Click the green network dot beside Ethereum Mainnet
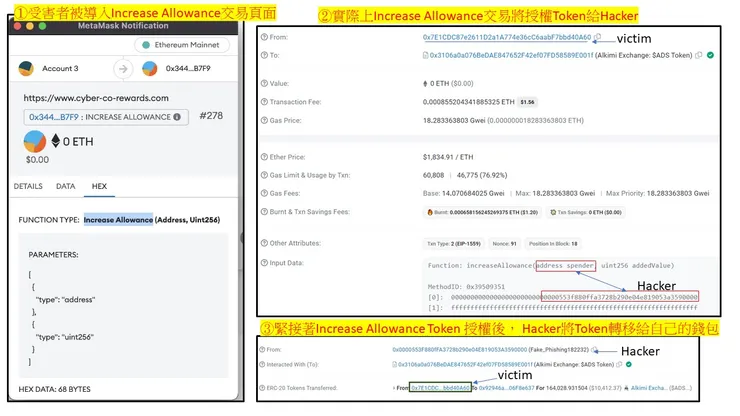 tap(146, 45)
